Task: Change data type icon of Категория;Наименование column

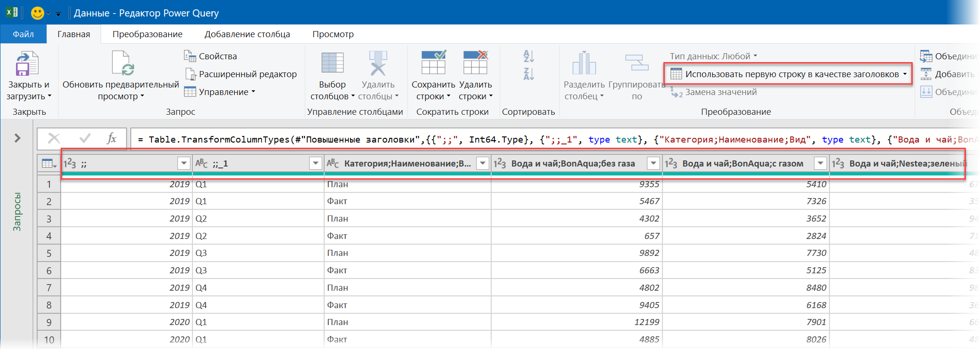Action: coord(333,163)
